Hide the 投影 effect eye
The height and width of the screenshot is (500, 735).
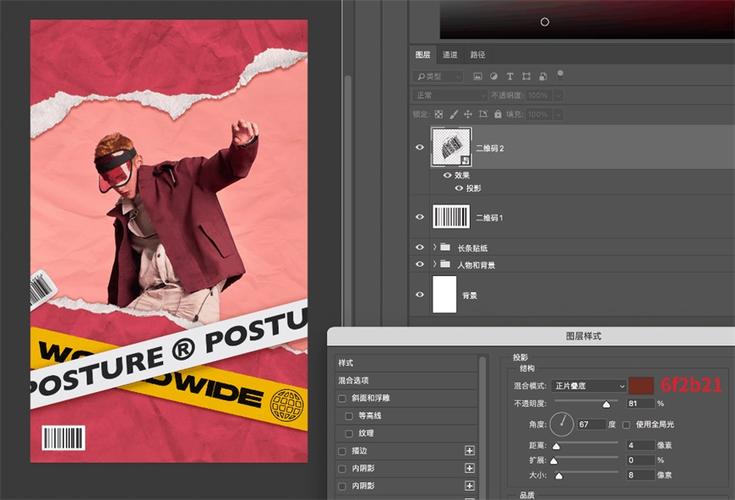[x=459, y=188]
